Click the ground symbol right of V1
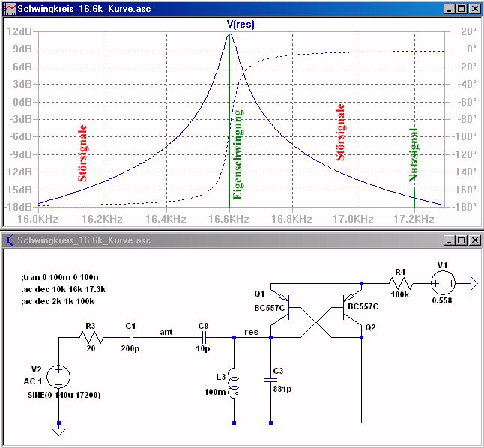The width and height of the screenshot is (484, 448). tap(474, 283)
